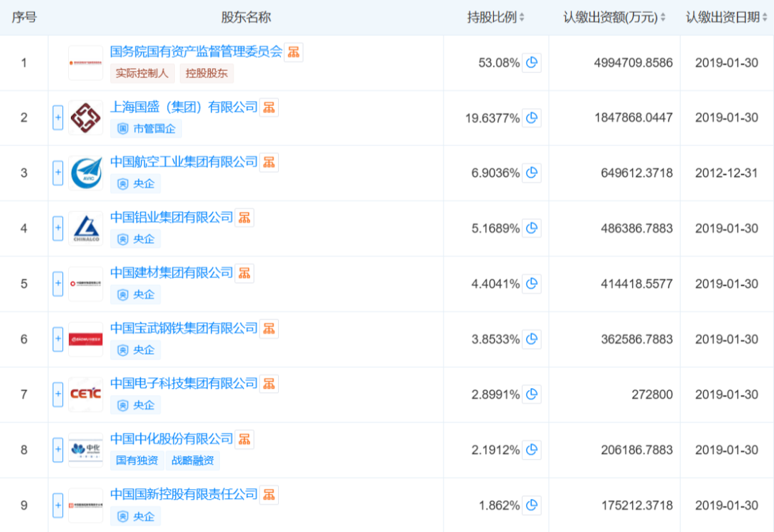The height and width of the screenshot is (532, 774).
Task: Expand row 6 中国宝武钢铁集团 details
Action: pos(58,339)
